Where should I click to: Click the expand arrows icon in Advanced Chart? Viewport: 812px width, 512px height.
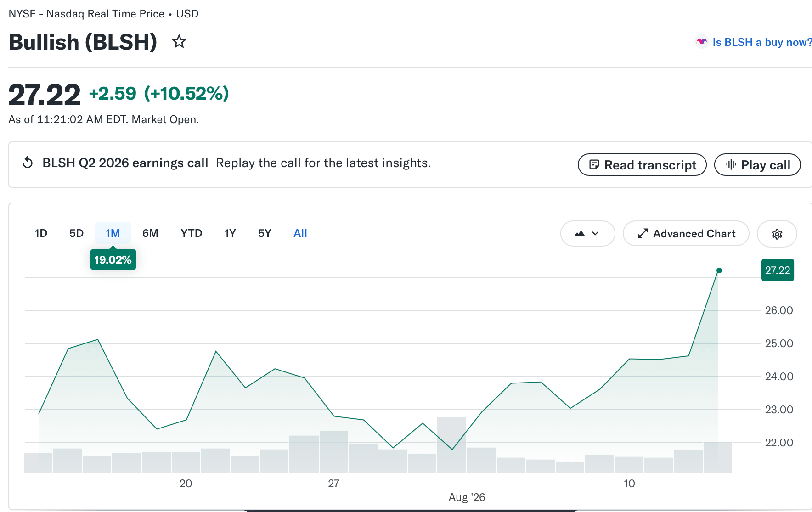643,234
